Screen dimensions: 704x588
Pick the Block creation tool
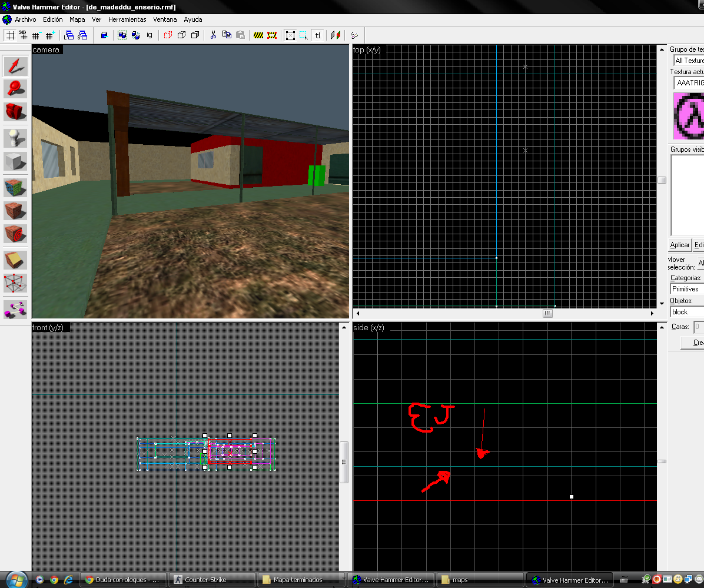[15, 161]
